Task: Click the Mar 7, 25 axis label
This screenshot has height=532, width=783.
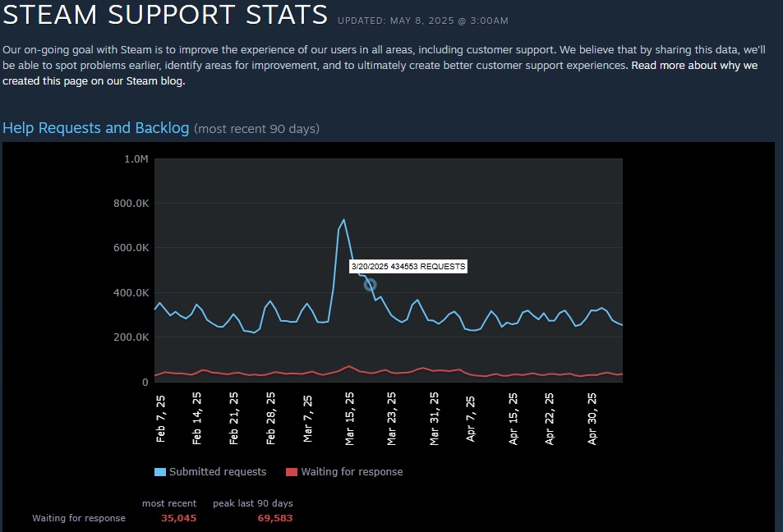Action: 307,419
